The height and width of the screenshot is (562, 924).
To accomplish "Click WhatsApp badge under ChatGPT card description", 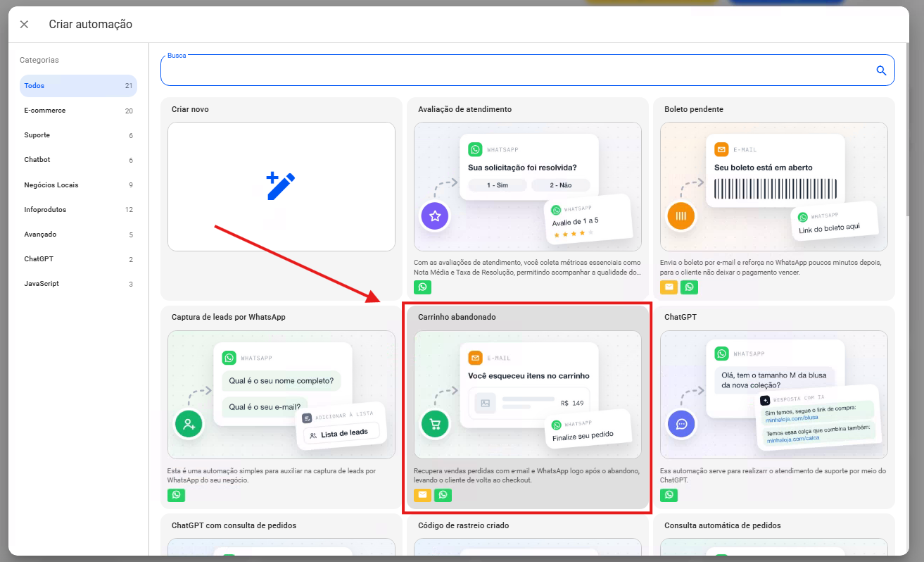I will pos(669,495).
